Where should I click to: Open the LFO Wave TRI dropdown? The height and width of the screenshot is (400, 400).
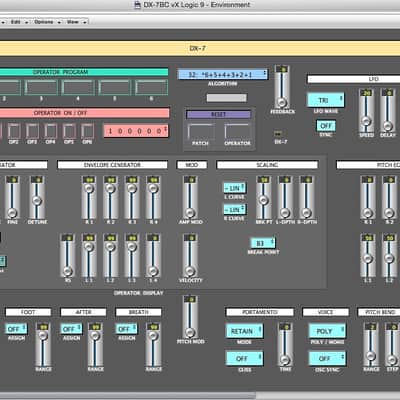(326, 100)
